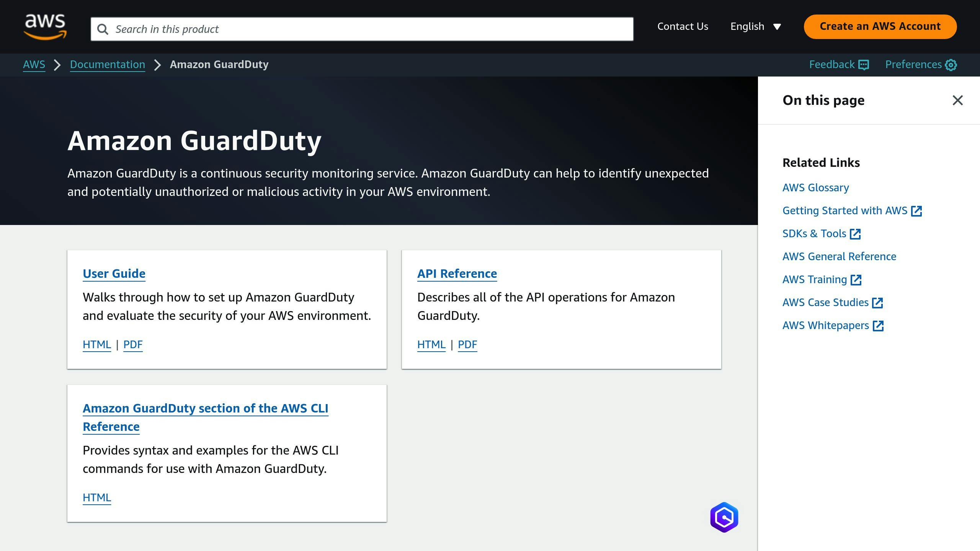Open the API Reference title link
980x551 pixels.
pos(457,274)
